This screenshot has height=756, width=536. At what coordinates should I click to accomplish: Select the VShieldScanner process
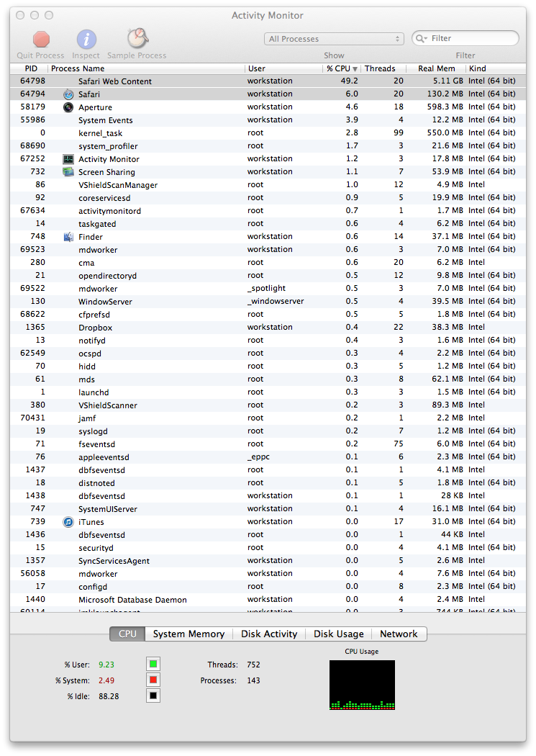[x=268, y=405]
